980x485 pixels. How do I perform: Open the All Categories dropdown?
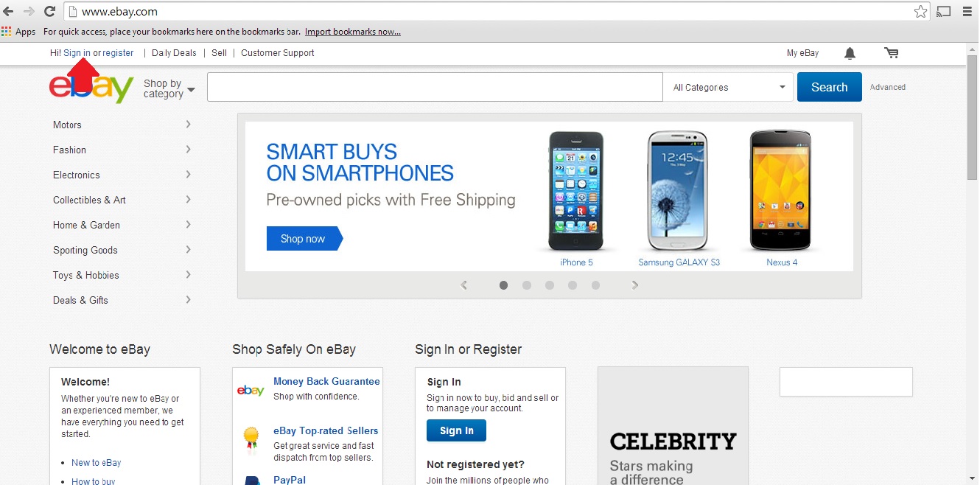[x=728, y=87]
